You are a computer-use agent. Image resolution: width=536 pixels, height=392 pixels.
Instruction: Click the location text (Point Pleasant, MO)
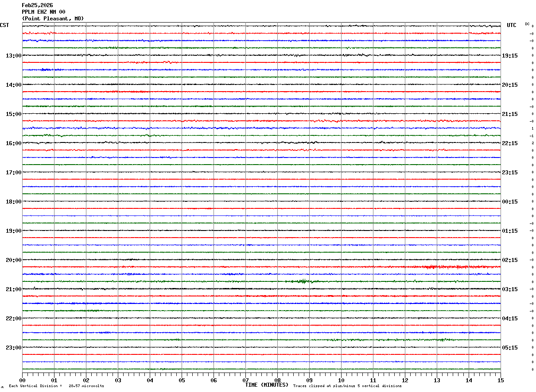(53, 19)
